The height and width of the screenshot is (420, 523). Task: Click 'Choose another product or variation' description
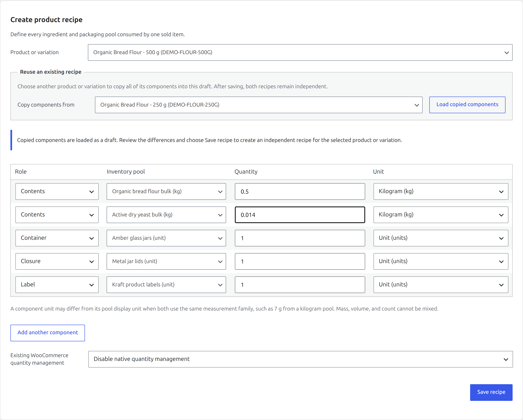point(172,86)
